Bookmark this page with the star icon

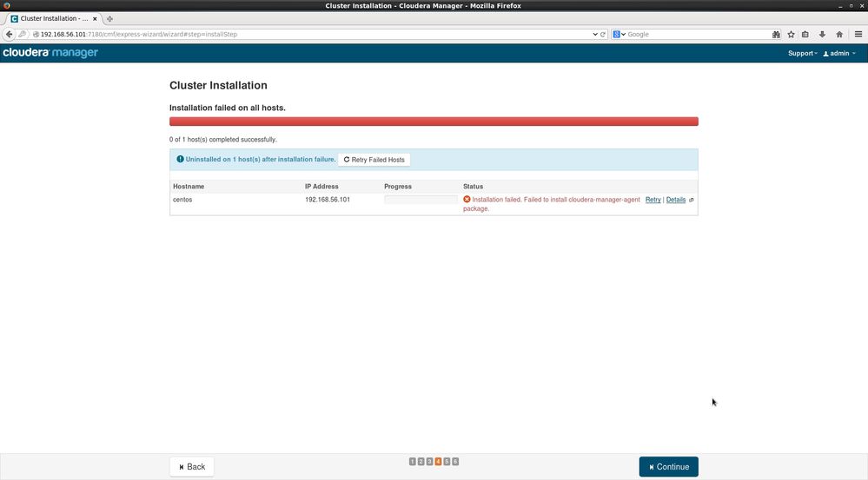pos(791,35)
